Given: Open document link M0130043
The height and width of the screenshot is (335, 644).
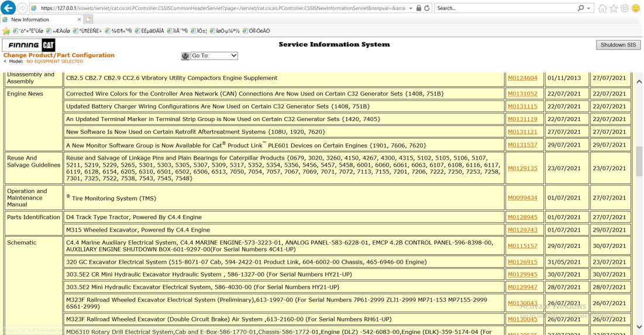Looking at the screenshot, I should click(x=522, y=303).
